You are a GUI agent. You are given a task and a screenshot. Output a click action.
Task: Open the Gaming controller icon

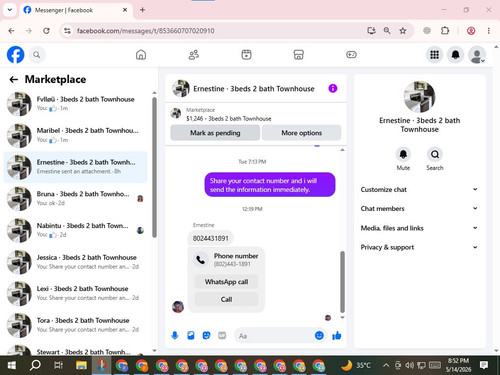click(x=351, y=55)
